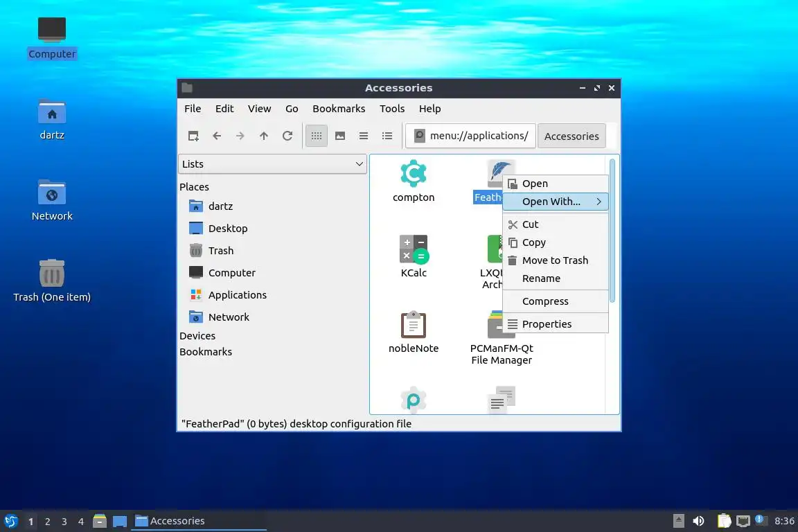Open the View menu
Screen dimensions: 798x532
(x=260, y=109)
